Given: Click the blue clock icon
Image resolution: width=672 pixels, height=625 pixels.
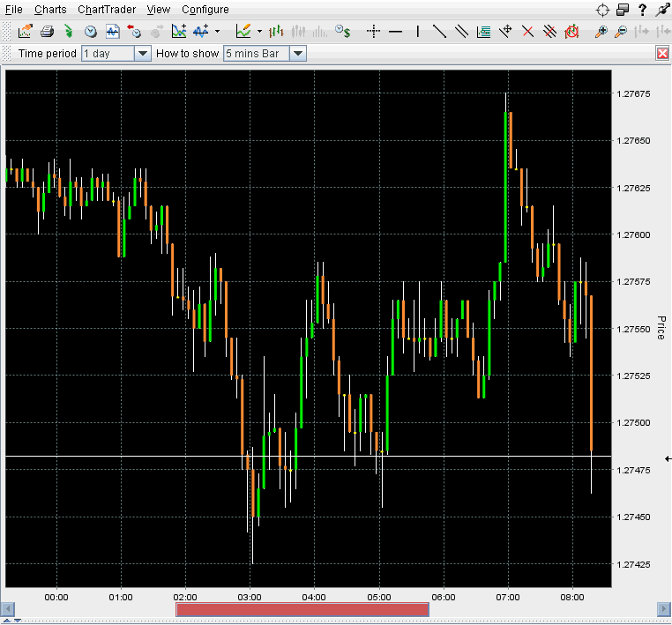Looking at the screenshot, I should click(x=91, y=31).
